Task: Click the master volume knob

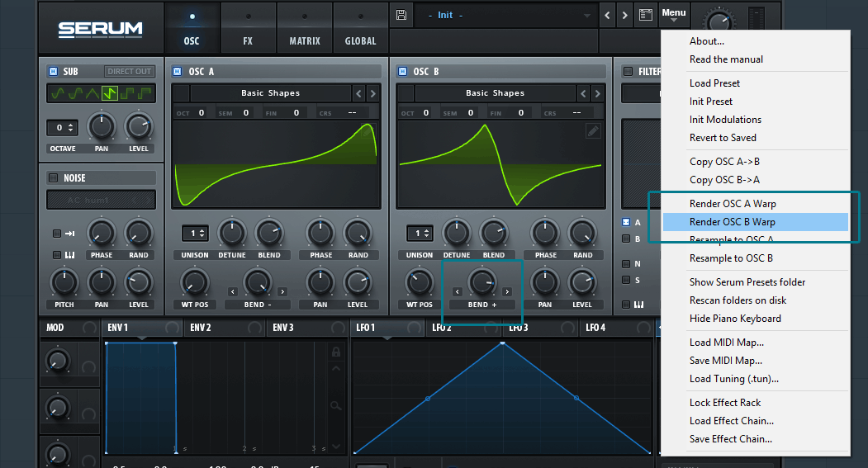Action: (719, 21)
